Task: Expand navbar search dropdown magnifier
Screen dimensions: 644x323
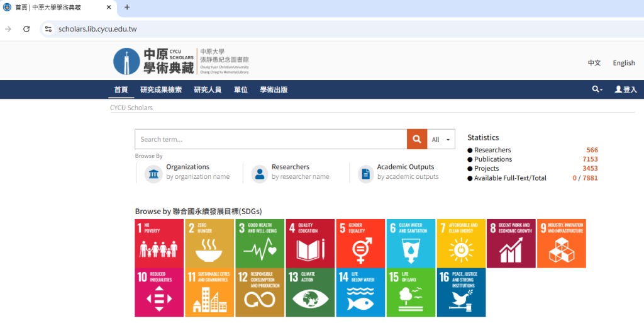Action: pos(597,89)
